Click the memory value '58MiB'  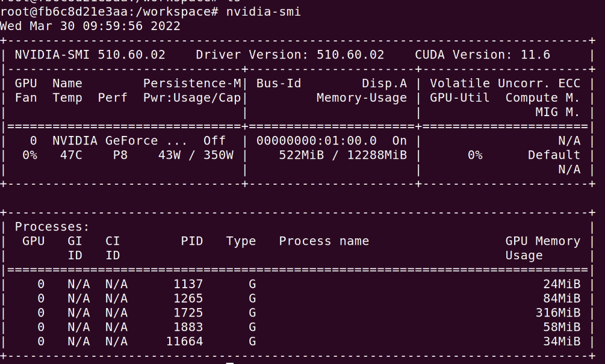pyautogui.click(x=562, y=327)
